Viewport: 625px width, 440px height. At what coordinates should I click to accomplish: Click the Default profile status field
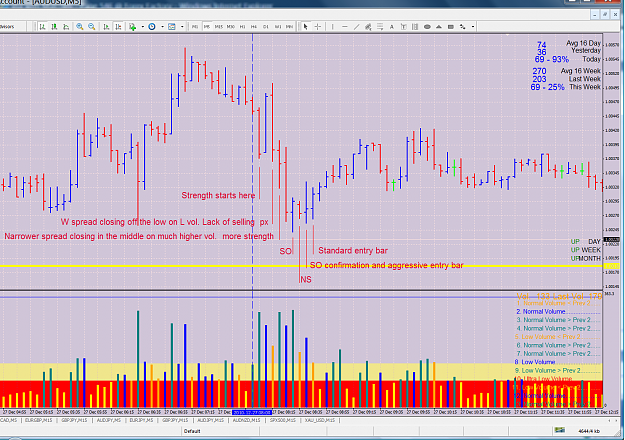(192, 431)
